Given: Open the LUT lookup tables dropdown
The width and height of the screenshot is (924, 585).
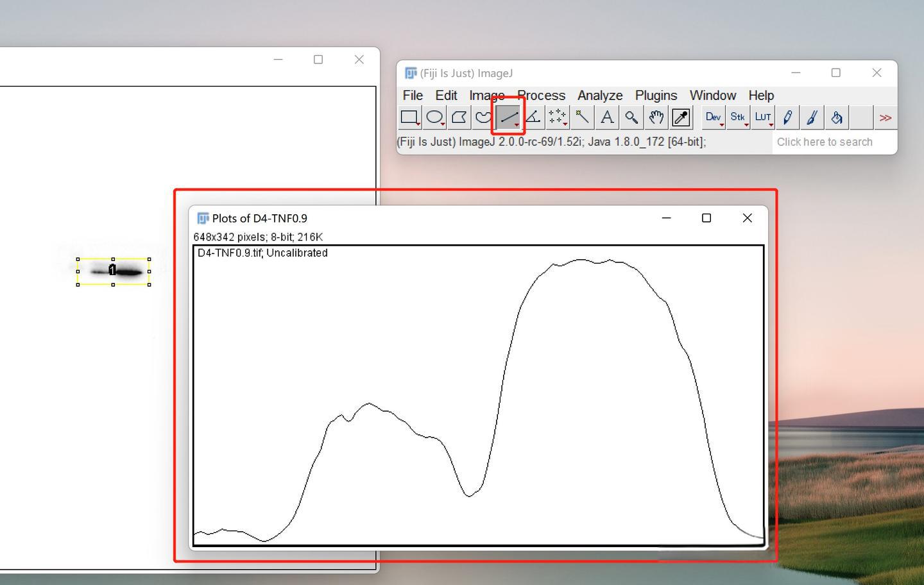Looking at the screenshot, I should (762, 117).
